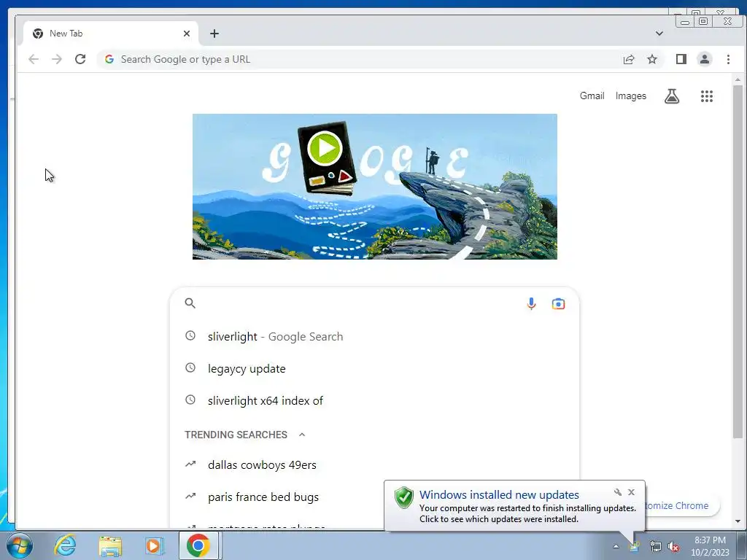Play the Google Doodle
The image size is (747, 560).
click(x=325, y=149)
